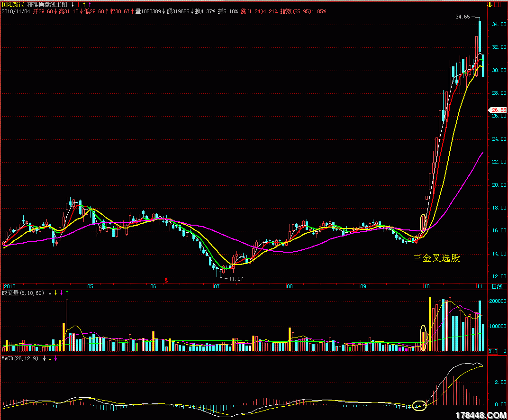Viewport: 508px width, 420px height.
Task: Select the 2010 label on the timeline
Action: point(9,286)
